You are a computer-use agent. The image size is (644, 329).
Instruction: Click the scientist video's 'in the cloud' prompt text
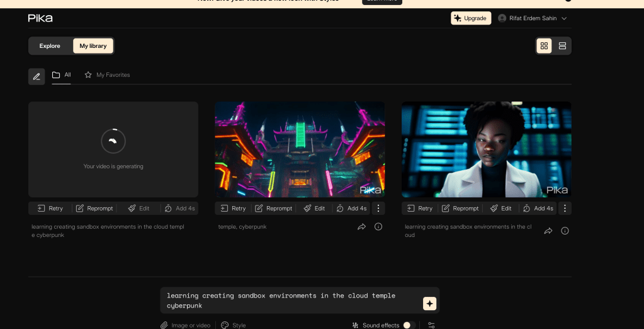pyautogui.click(x=468, y=231)
